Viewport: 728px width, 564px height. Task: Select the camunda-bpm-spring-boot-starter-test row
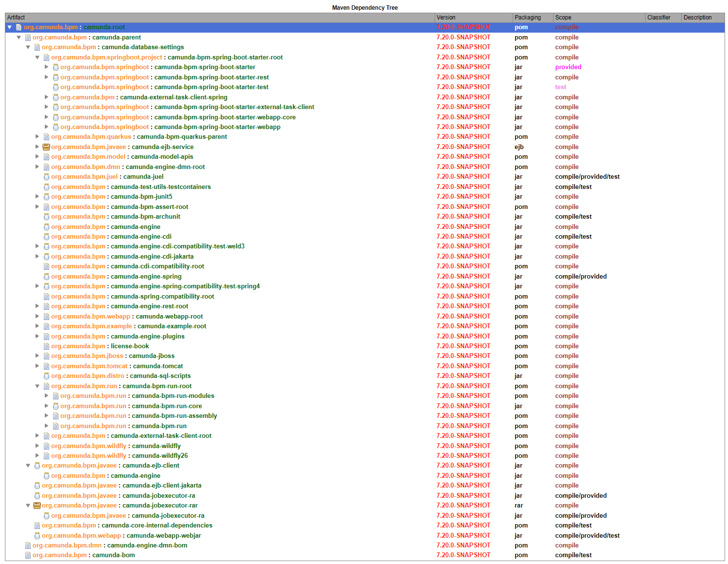click(x=364, y=87)
